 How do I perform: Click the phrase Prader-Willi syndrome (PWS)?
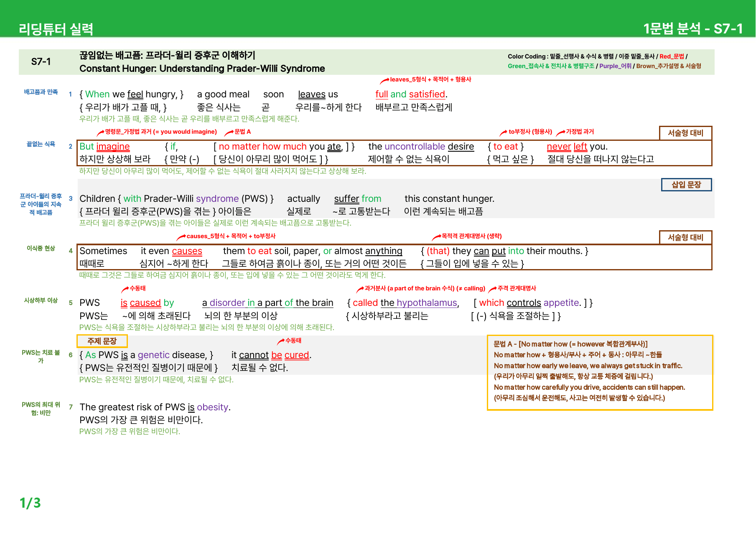[206, 199]
